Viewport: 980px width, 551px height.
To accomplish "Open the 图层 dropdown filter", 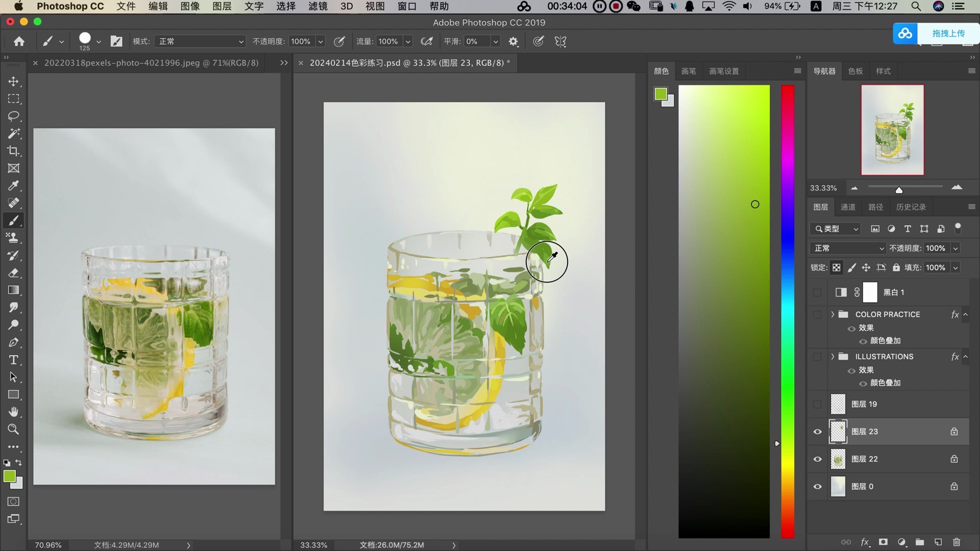I will tap(835, 229).
